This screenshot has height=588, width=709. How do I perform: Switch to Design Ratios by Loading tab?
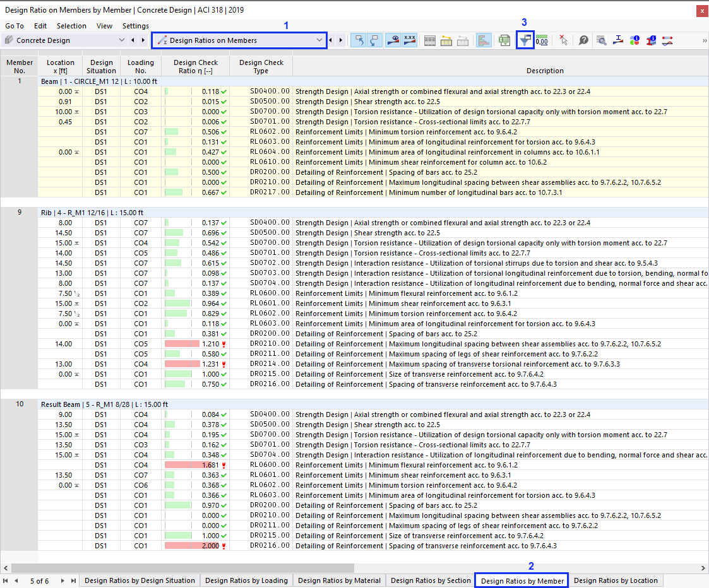pyautogui.click(x=246, y=580)
